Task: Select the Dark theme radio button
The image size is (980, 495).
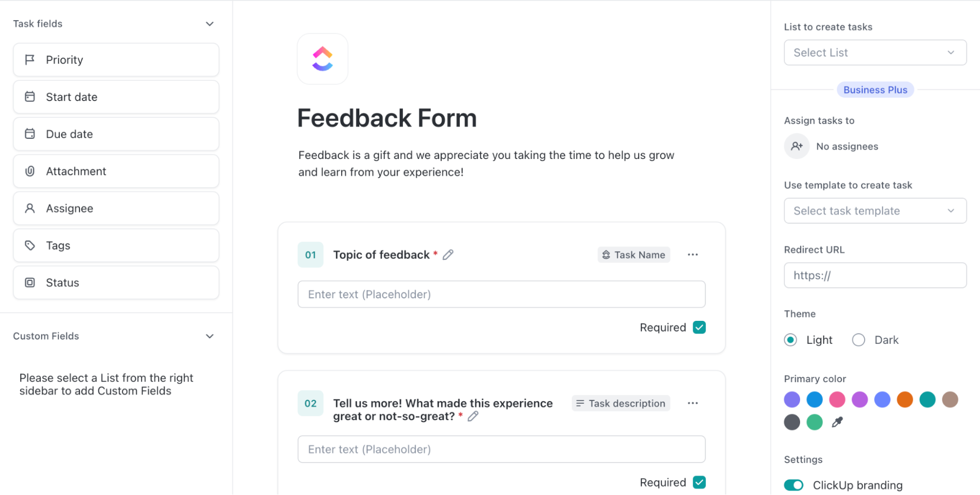Action: point(858,339)
